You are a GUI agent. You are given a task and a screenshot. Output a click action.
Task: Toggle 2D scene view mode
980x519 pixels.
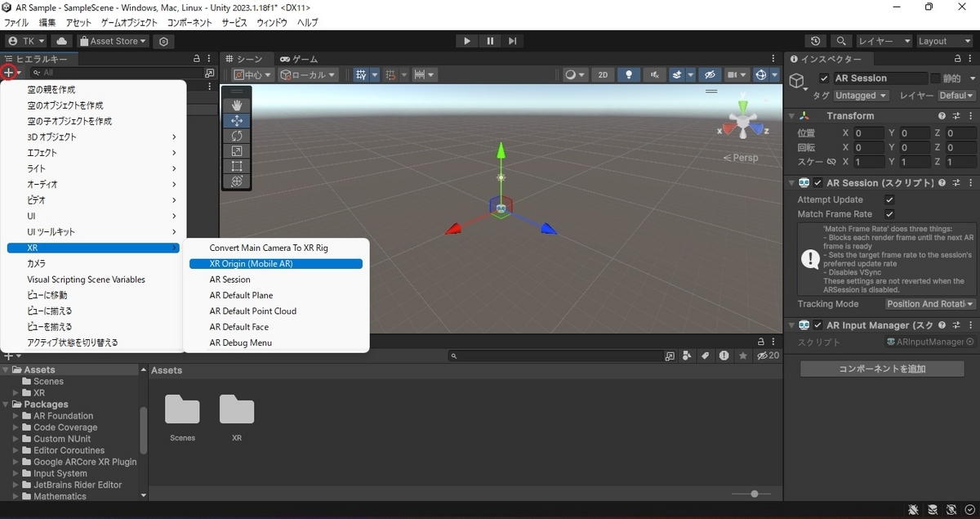click(603, 74)
